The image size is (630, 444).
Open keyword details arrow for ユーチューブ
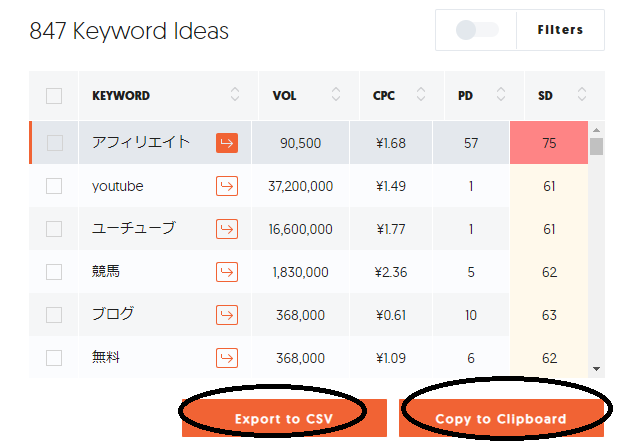(x=227, y=229)
